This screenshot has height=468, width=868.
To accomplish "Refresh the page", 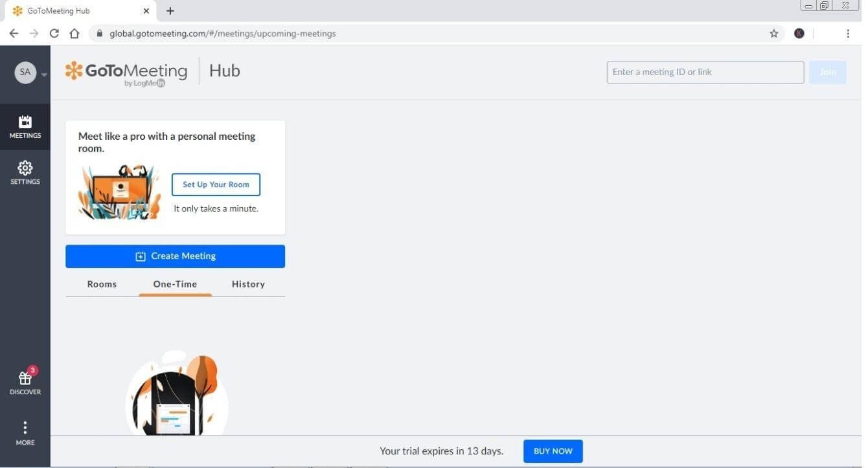I will click(54, 33).
